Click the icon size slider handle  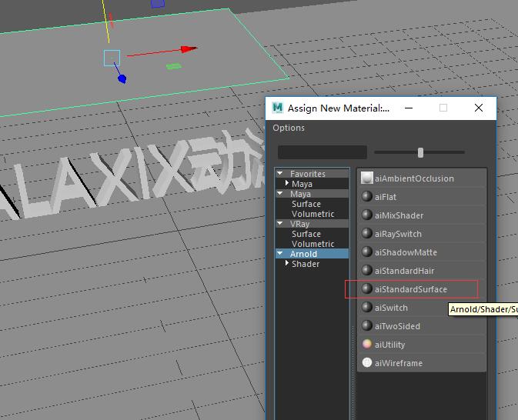[x=420, y=152]
